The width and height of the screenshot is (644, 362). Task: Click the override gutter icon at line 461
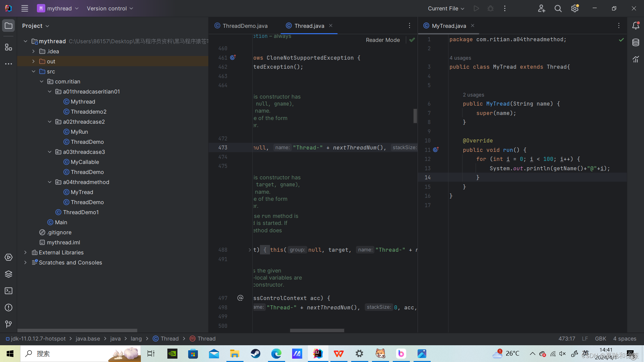pos(233,58)
